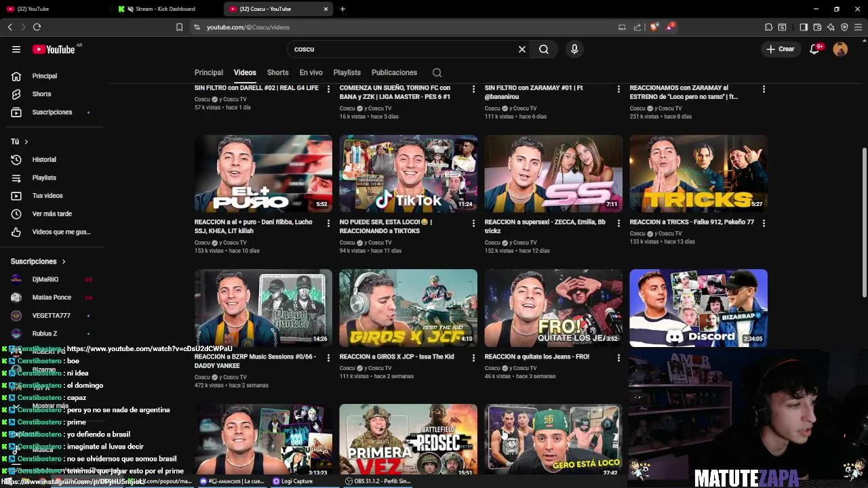Open options menu for quitate los Jeans video
Screen dimensions: 868x488
tap(618, 357)
